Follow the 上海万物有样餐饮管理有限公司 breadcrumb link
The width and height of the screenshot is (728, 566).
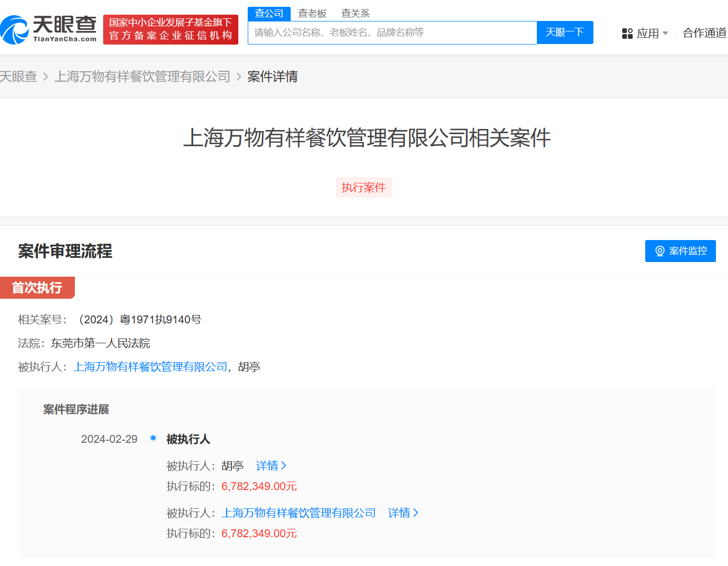142,77
